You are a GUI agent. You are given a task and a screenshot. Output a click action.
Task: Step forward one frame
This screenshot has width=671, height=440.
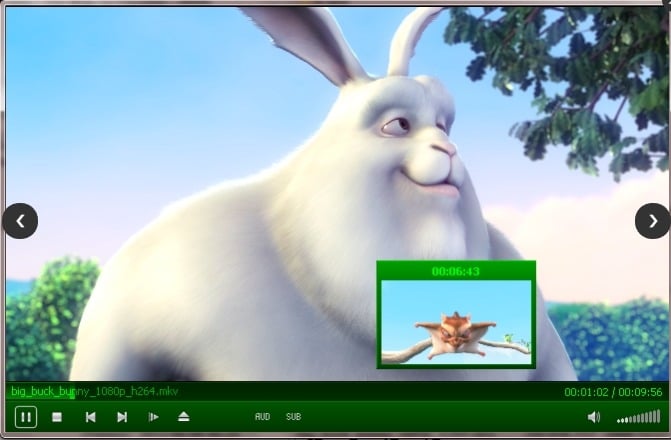[x=153, y=417]
